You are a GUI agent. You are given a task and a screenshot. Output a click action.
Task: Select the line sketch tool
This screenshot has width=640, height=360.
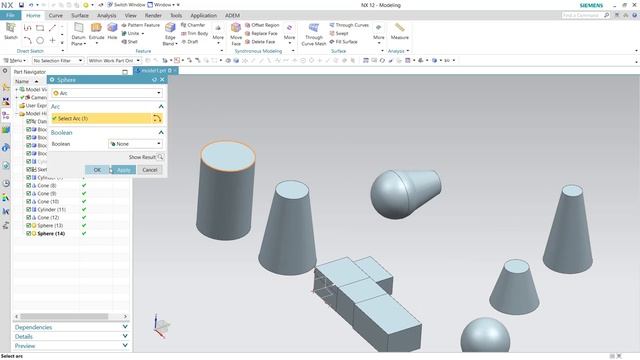tap(52, 28)
